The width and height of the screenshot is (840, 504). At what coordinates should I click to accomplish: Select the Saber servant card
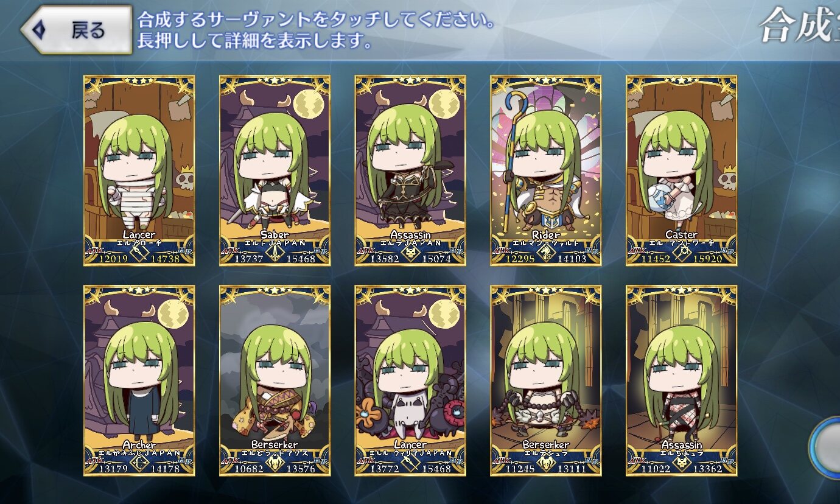(x=275, y=170)
